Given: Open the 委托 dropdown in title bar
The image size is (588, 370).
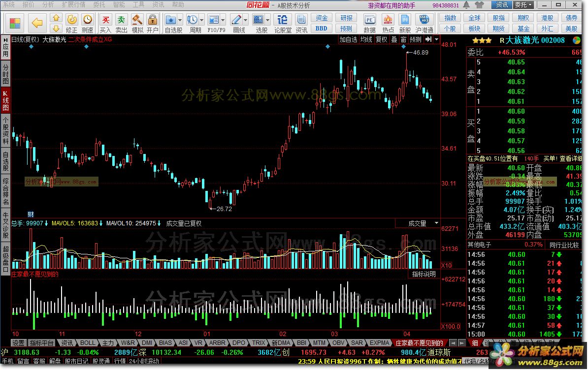Looking at the screenshot, I should point(524,5).
